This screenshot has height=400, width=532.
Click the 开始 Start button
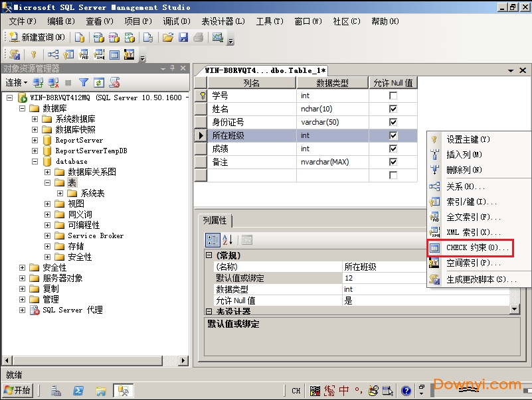[18, 391]
